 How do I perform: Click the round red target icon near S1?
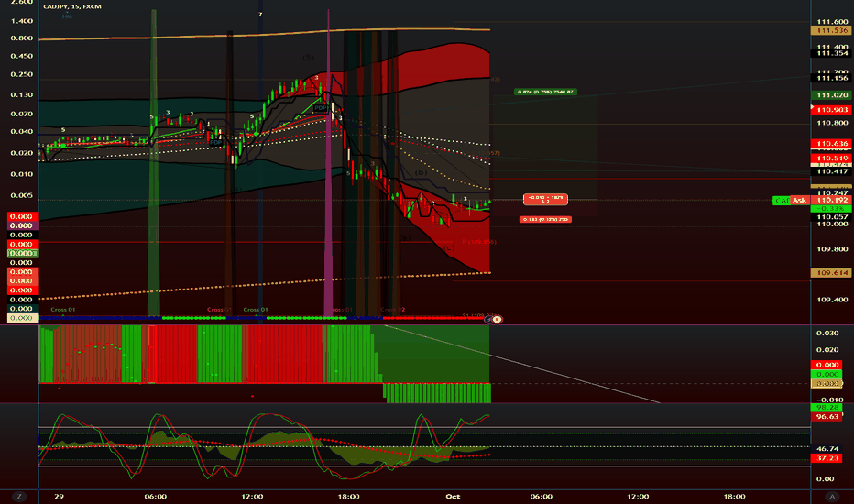[x=497, y=319]
